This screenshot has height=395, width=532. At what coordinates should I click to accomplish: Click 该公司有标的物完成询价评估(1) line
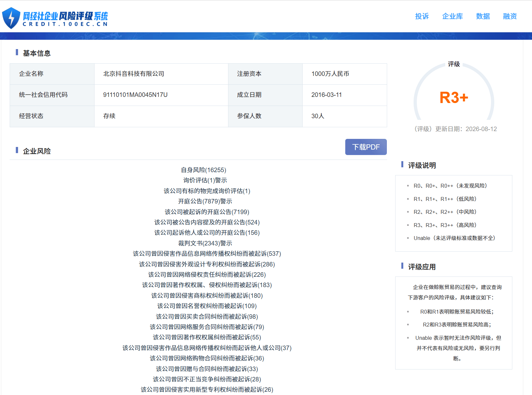(x=207, y=191)
